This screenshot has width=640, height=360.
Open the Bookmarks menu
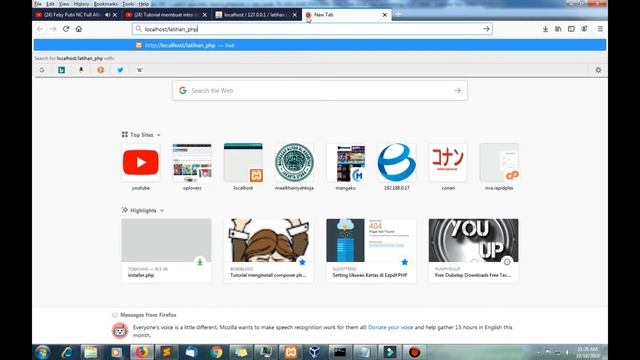106,4
